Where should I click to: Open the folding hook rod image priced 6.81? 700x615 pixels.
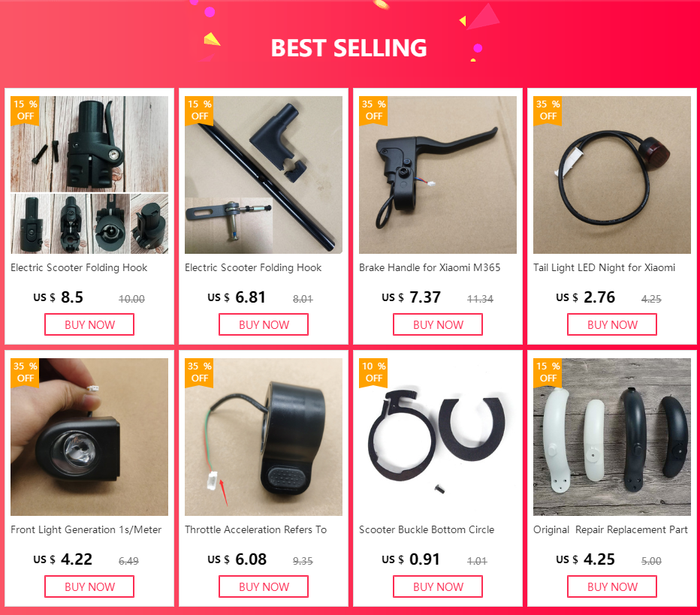pyautogui.click(x=264, y=175)
